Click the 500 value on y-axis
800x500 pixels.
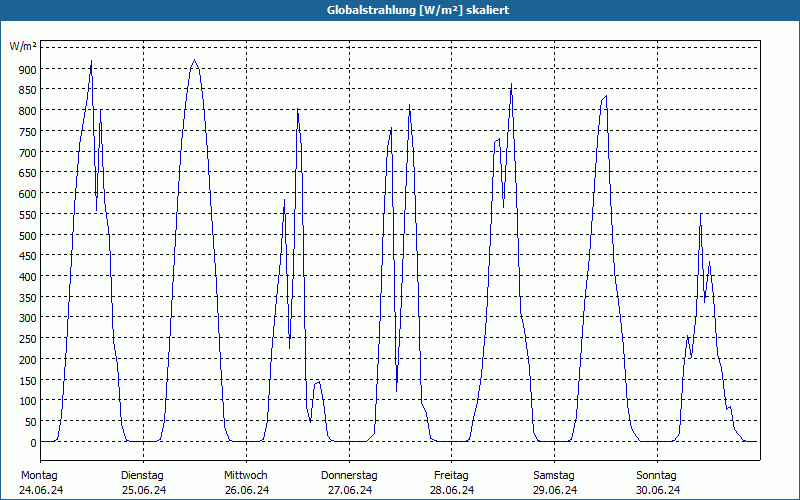[x=29, y=235]
